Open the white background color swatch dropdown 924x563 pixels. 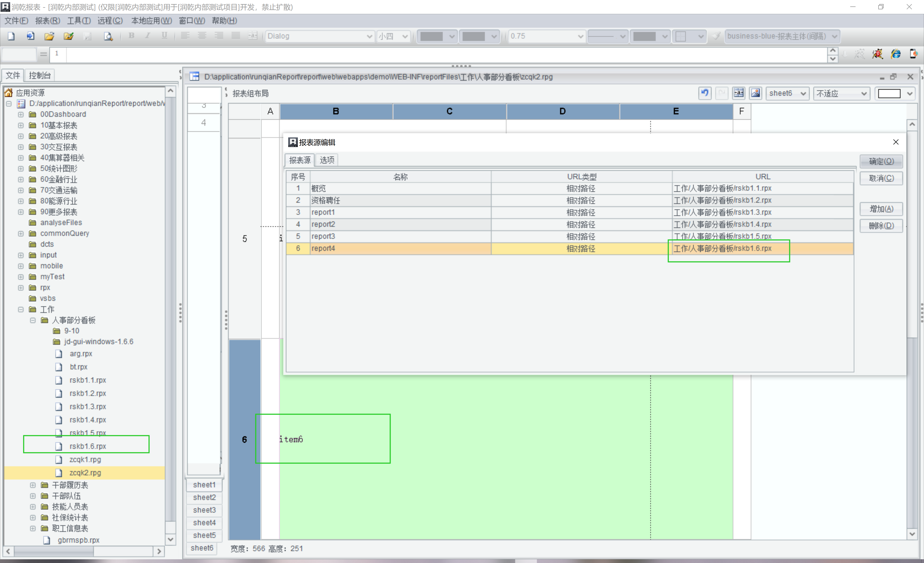point(910,93)
